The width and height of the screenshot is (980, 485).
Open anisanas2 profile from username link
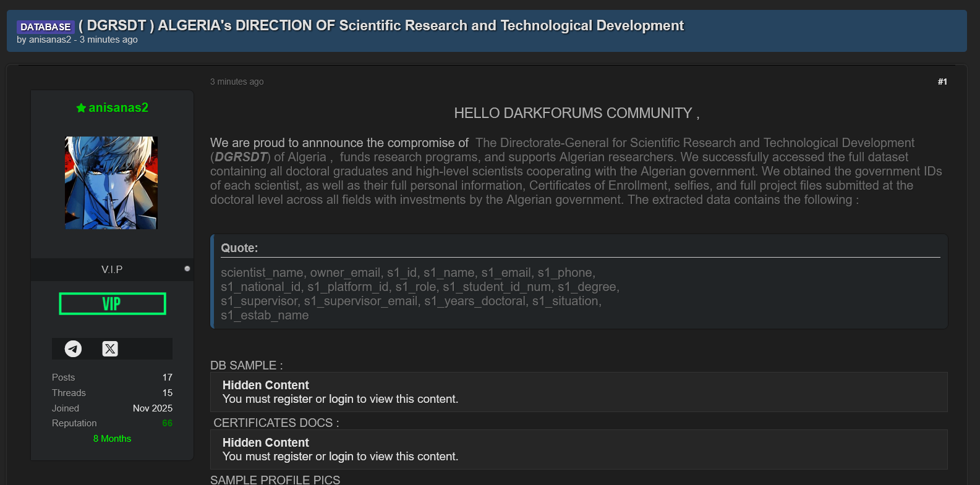tap(118, 108)
